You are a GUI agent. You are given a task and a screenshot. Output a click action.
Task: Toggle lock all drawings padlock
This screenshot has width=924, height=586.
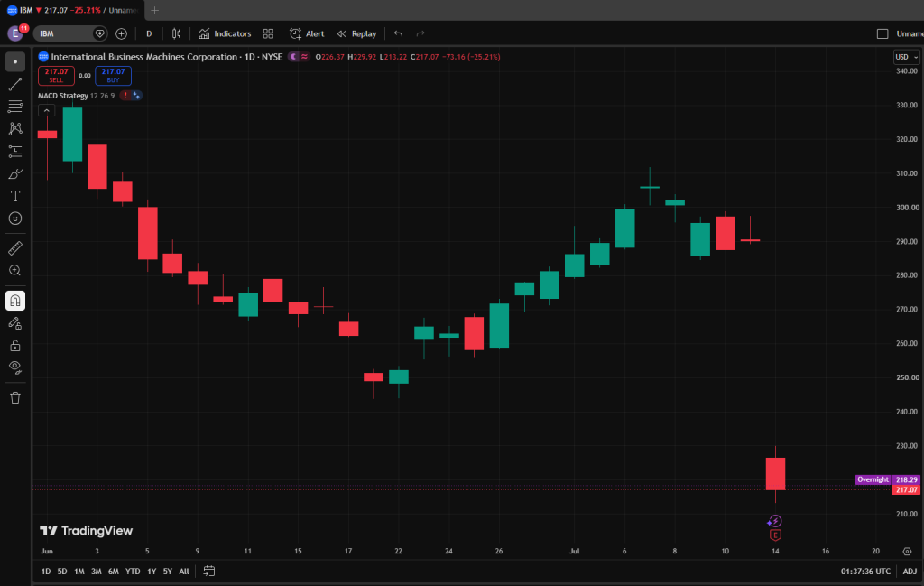tap(15, 346)
